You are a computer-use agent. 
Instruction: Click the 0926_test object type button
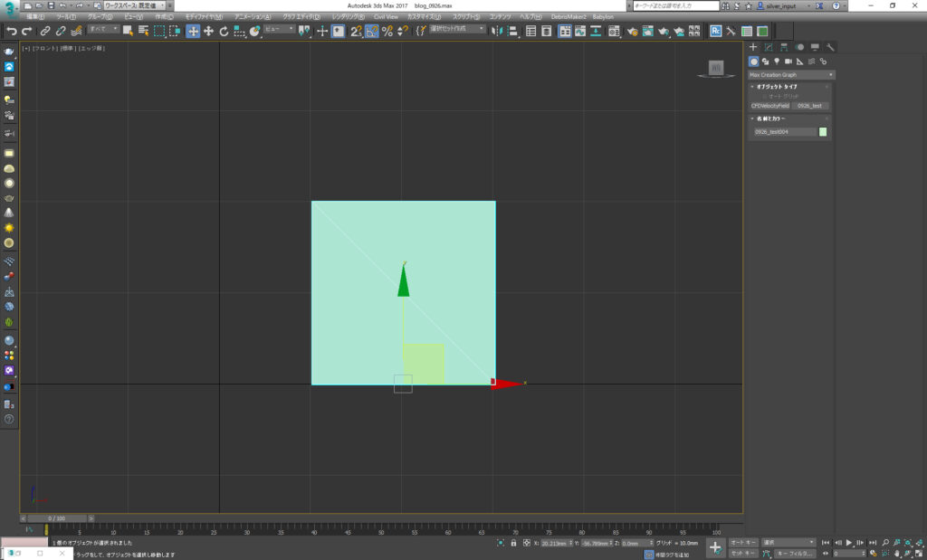(x=810, y=106)
